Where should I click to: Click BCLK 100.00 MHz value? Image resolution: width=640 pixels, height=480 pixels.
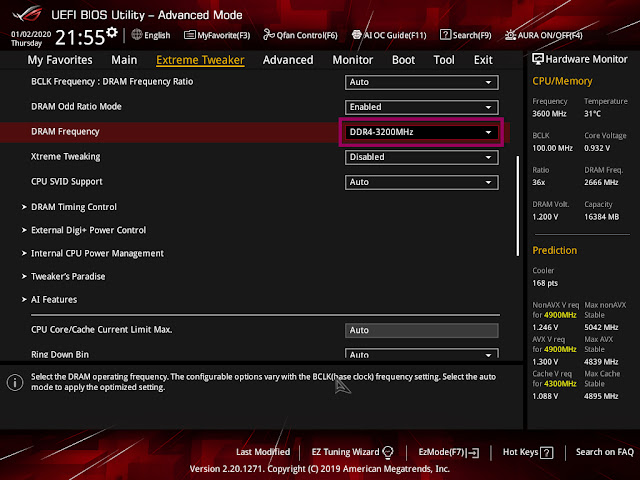point(552,148)
